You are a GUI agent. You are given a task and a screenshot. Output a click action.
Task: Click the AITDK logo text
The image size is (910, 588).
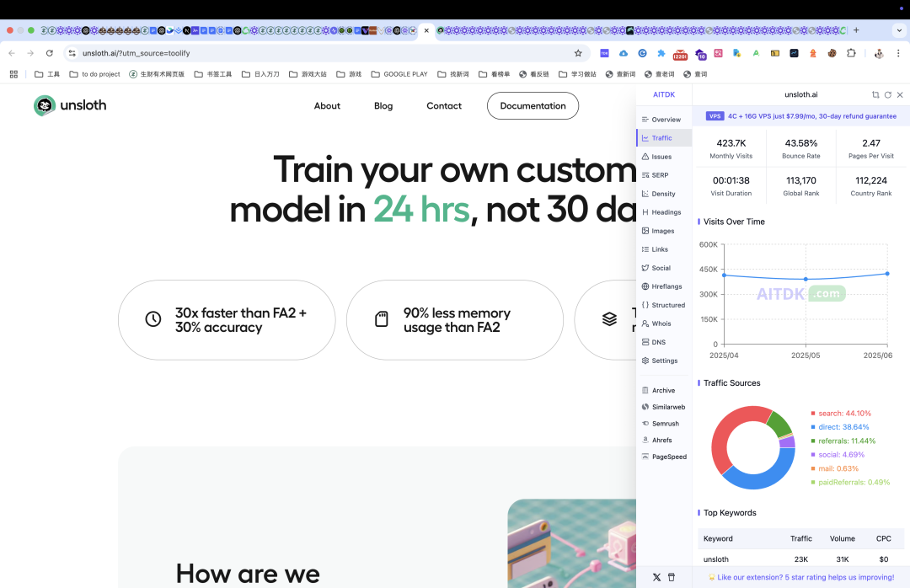664,94
